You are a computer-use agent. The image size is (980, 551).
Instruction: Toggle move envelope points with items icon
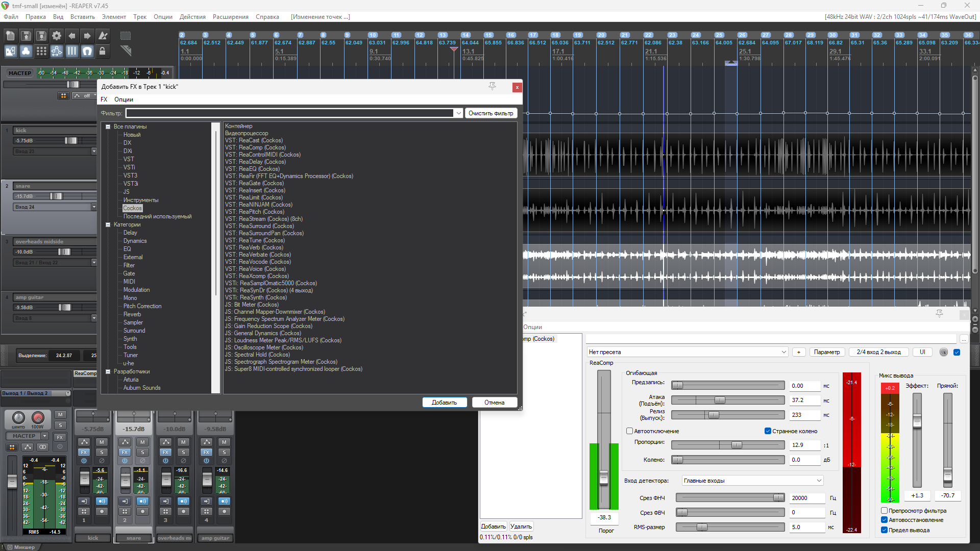(57, 51)
